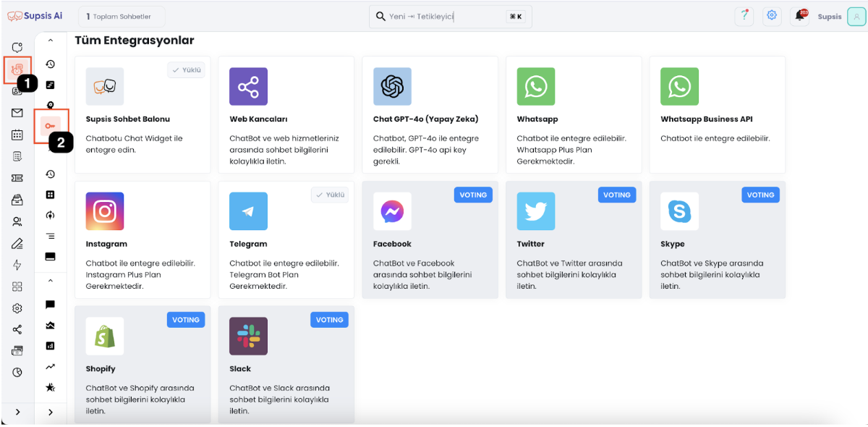Click the pen edit icon in the left sidebar
The height and width of the screenshot is (427, 868).
17,243
